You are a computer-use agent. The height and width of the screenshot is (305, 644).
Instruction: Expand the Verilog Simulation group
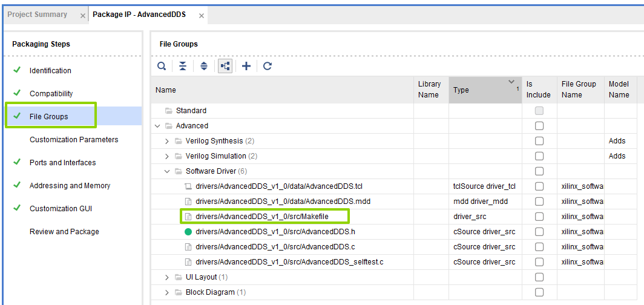[x=168, y=156]
